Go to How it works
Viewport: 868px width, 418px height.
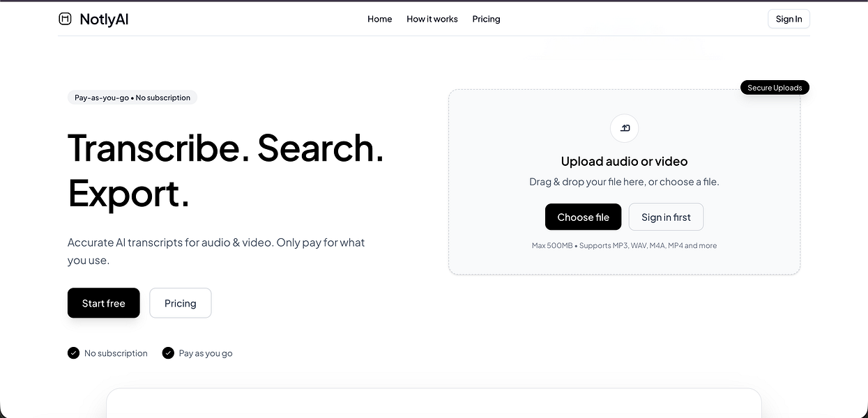click(432, 19)
